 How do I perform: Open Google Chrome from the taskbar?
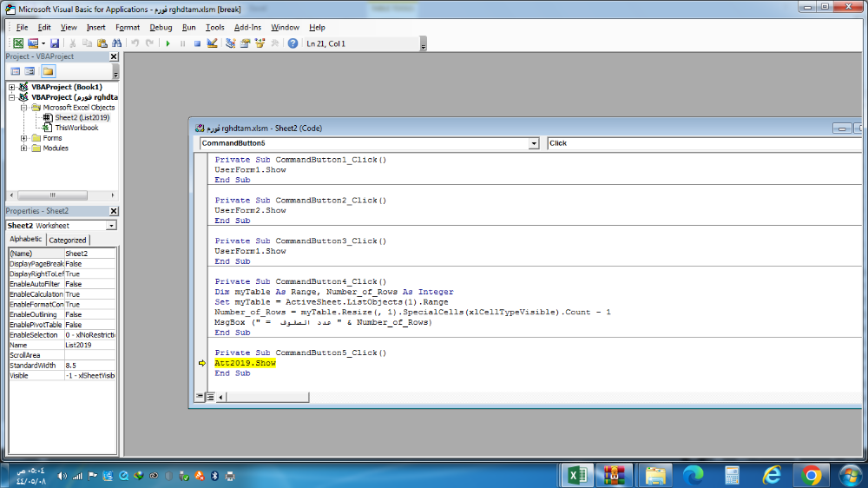(x=811, y=475)
